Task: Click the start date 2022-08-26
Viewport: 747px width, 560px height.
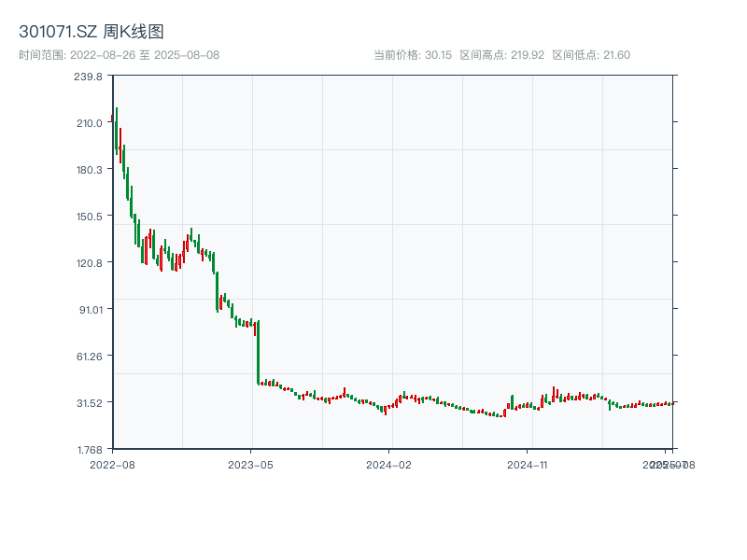Action: (103, 54)
